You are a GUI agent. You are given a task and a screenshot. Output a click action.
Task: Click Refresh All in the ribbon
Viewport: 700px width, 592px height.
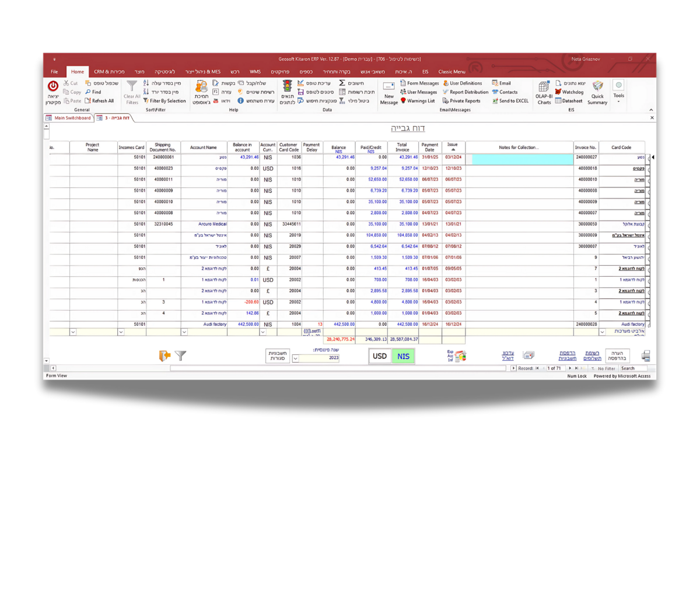pyautogui.click(x=99, y=101)
